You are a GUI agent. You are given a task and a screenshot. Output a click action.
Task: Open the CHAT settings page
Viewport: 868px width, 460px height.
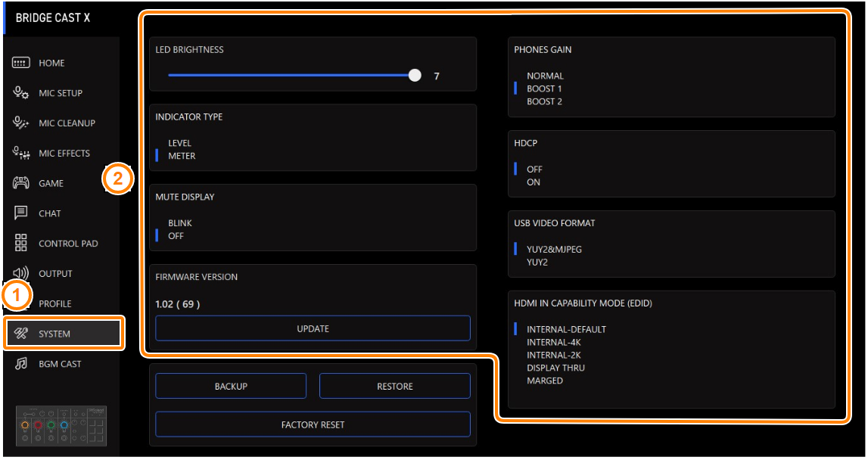point(50,213)
